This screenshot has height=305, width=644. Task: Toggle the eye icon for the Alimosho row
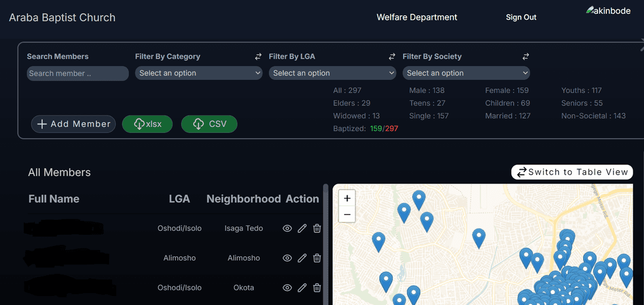(x=287, y=258)
